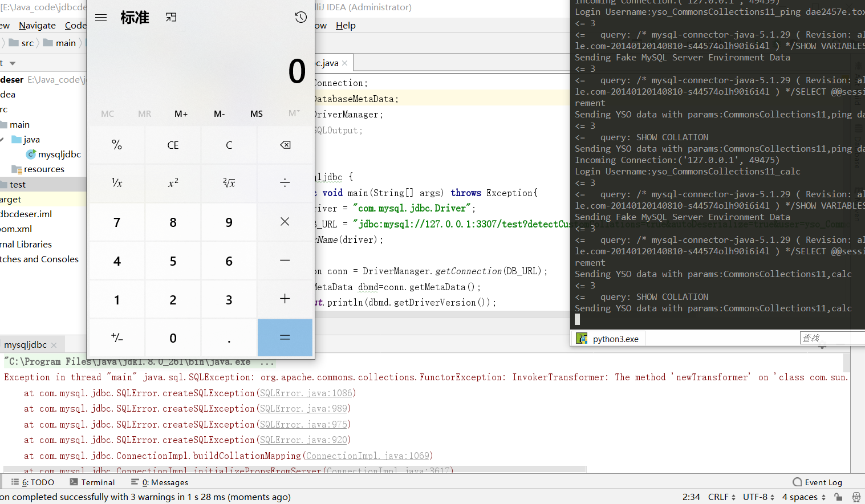Open the Help menu in IntelliJ
This screenshot has width=865, height=504.
click(x=346, y=25)
